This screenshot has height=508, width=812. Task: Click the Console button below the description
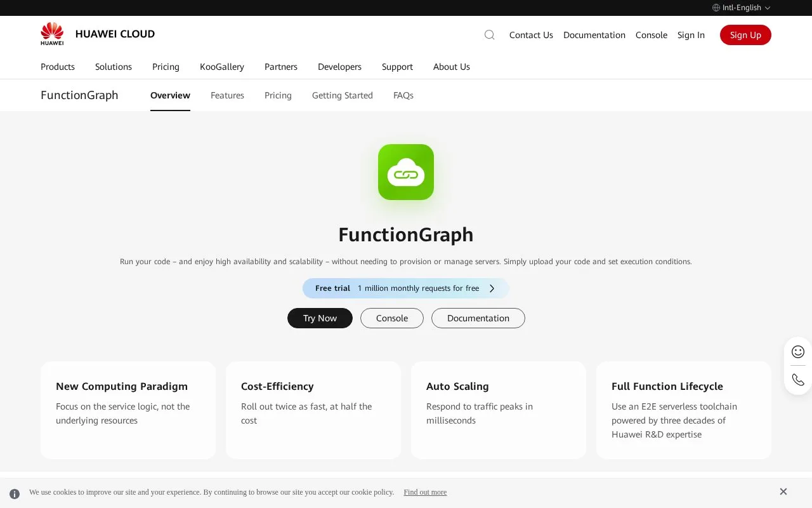(392, 318)
